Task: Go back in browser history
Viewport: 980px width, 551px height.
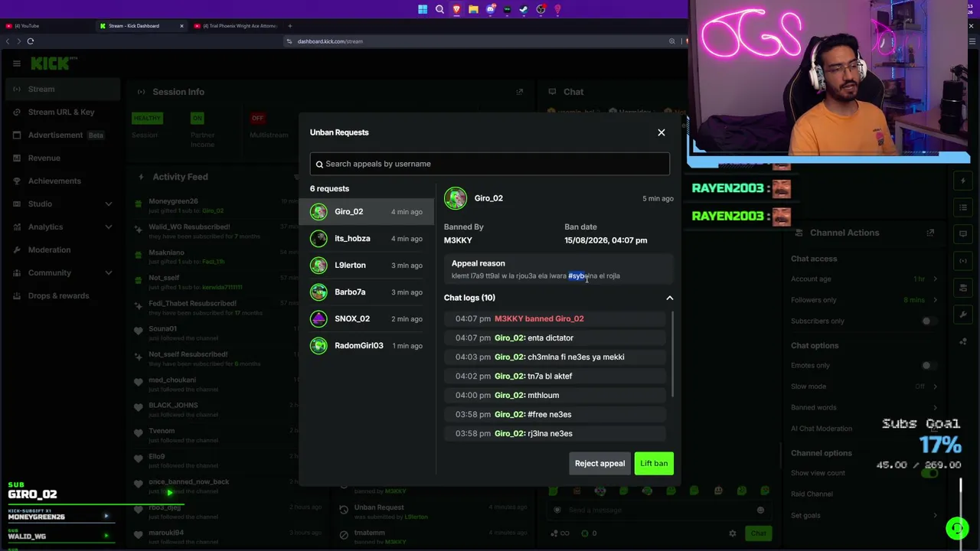Action: click(x=8, y=41)
